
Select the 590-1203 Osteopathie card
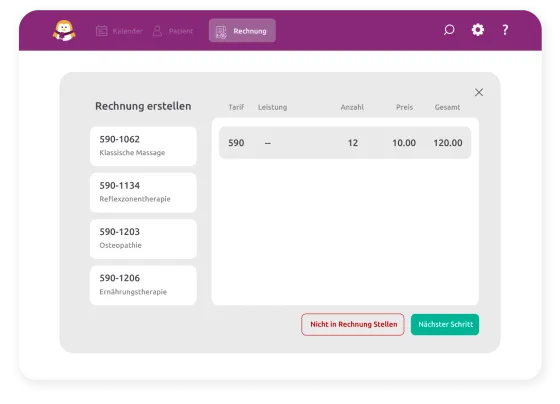click(x=143, y=239)
